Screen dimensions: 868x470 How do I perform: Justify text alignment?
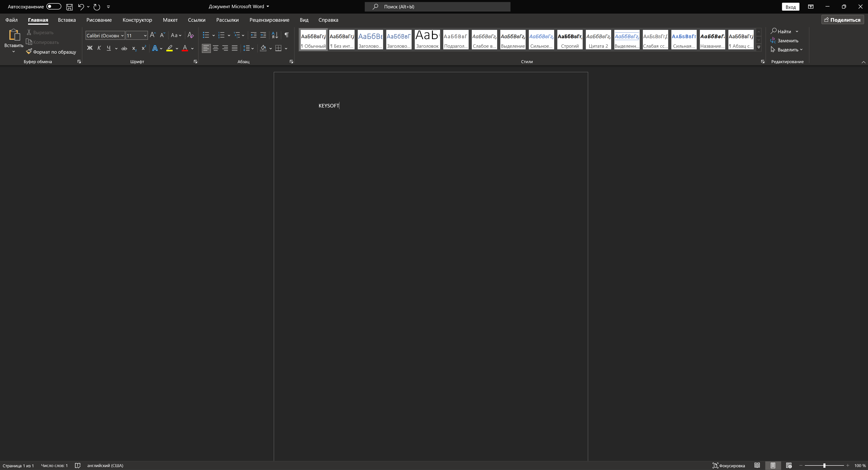click(x=234, y=48)
